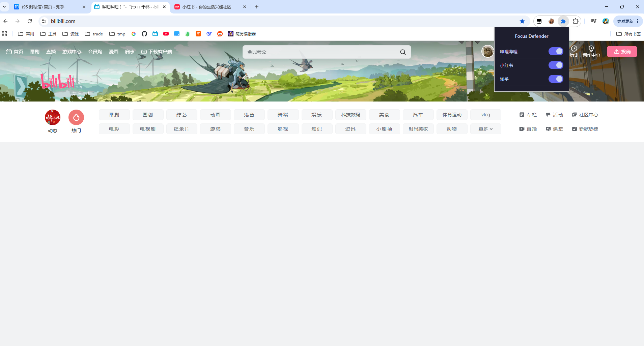
Task: Open the Extensions puzzle icon
Action: tap(576, 21)
